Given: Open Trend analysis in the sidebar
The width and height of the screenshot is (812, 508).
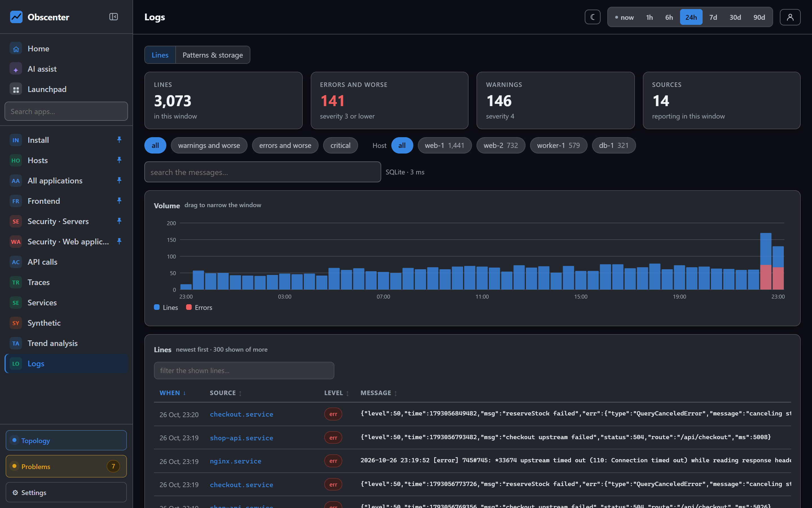Looking at the screenshot, I should (x=66, y=343).
